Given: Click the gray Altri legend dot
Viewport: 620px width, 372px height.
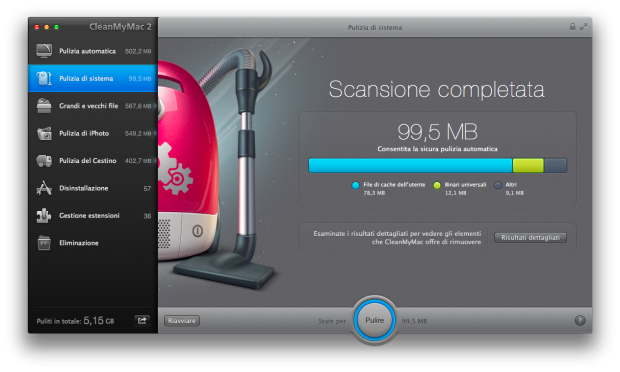Looking at the screenshot, I should pyautogui.click(x=498, y=185).
